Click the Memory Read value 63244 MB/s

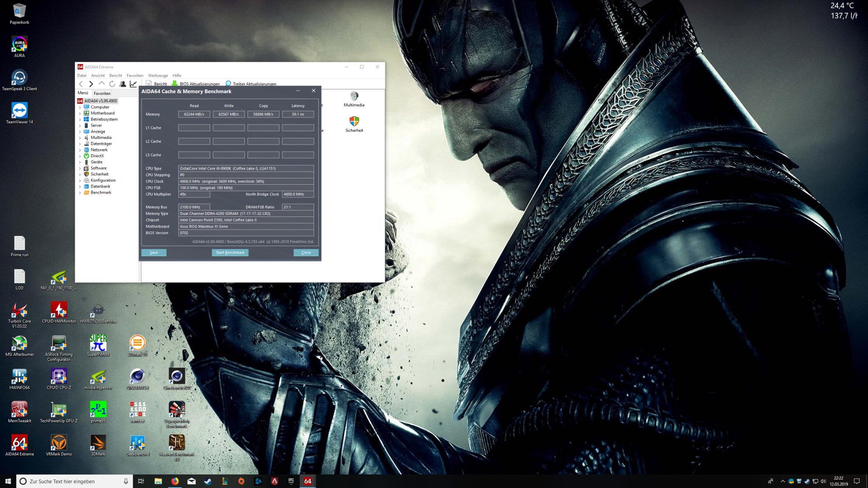click(194, 114)
